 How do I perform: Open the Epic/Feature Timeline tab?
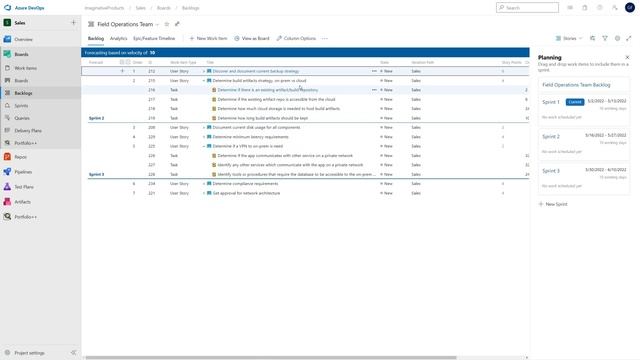pos(154,38)
